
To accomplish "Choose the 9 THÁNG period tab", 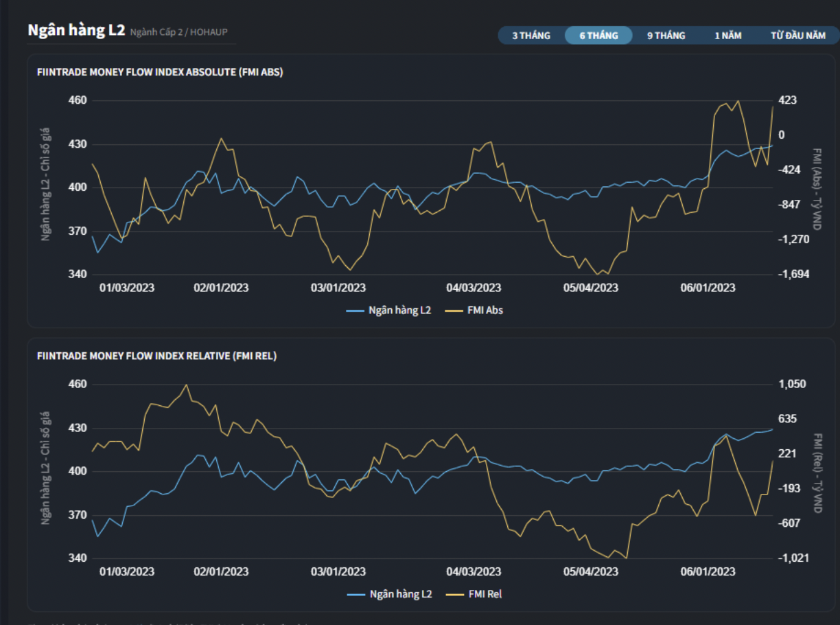I will click(666, 36).
